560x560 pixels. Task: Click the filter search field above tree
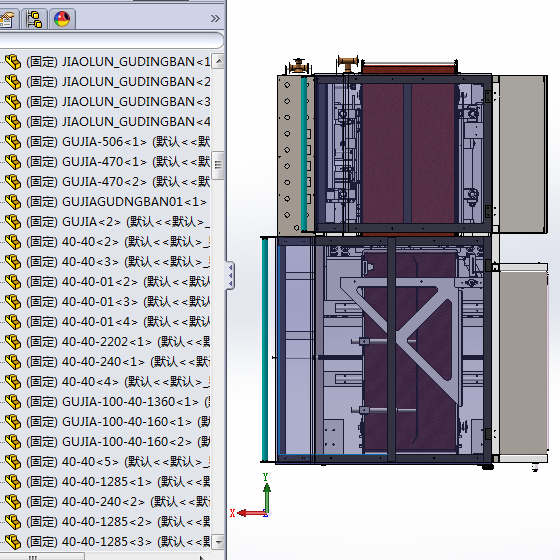[111, 40]
